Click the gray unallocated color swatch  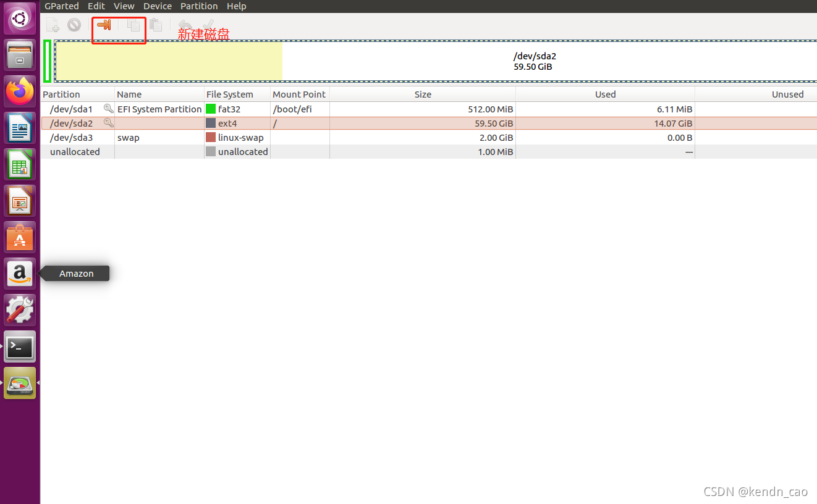pyautogui.click(x=211, y=151)
